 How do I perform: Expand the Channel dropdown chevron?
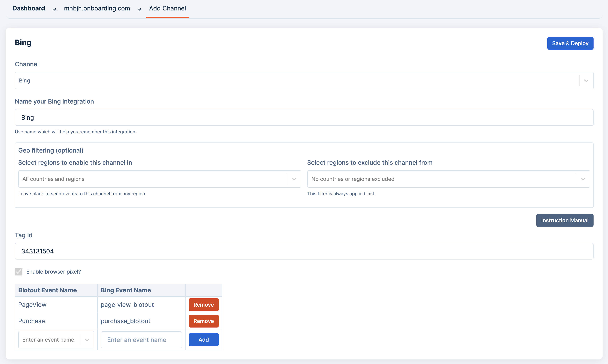click(x=586, y=81)
